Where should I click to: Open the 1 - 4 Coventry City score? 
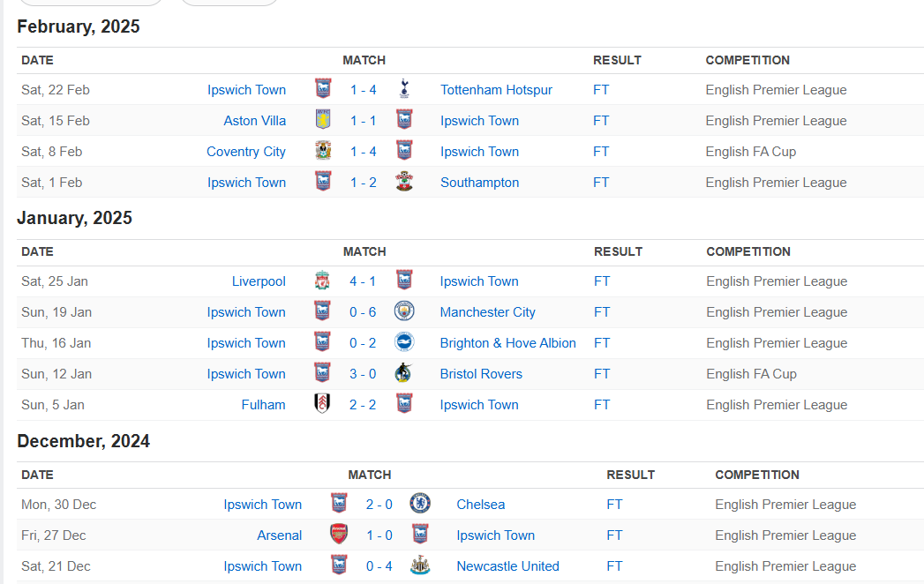pos(363,152)
